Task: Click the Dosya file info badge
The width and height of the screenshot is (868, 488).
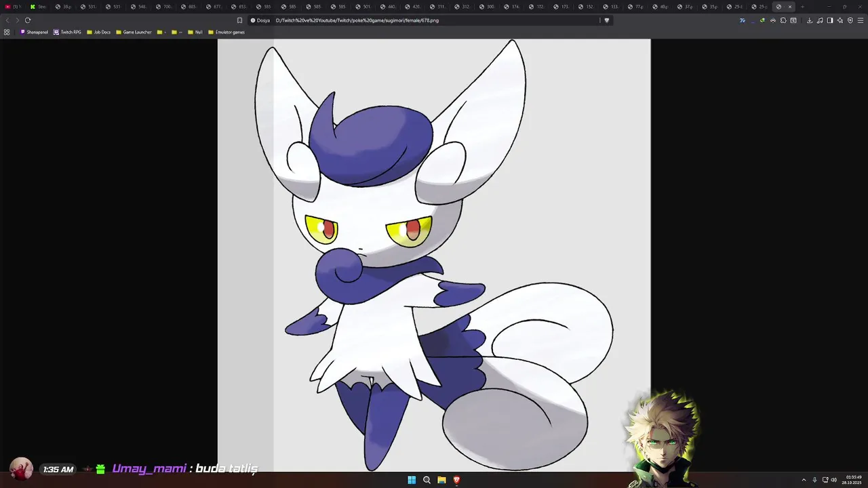Action: [260, 20]
